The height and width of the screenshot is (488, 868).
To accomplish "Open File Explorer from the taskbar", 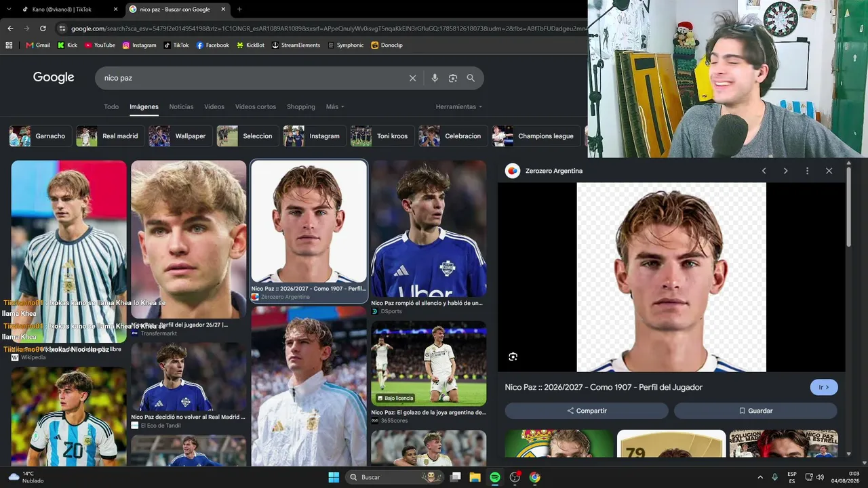I will point(475,477).
